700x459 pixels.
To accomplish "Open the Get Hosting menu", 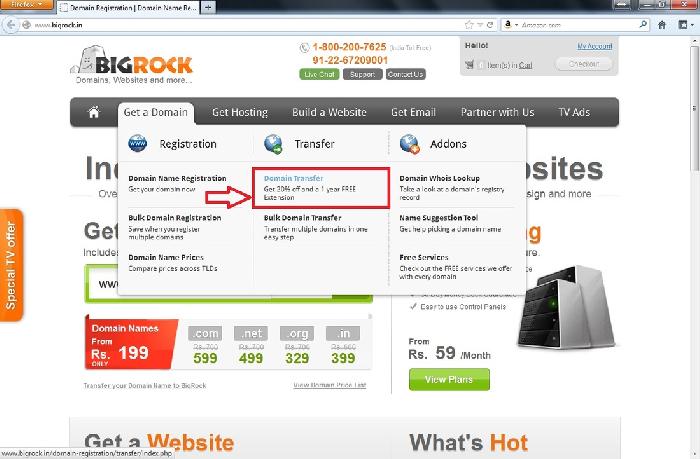I will 240,113.
